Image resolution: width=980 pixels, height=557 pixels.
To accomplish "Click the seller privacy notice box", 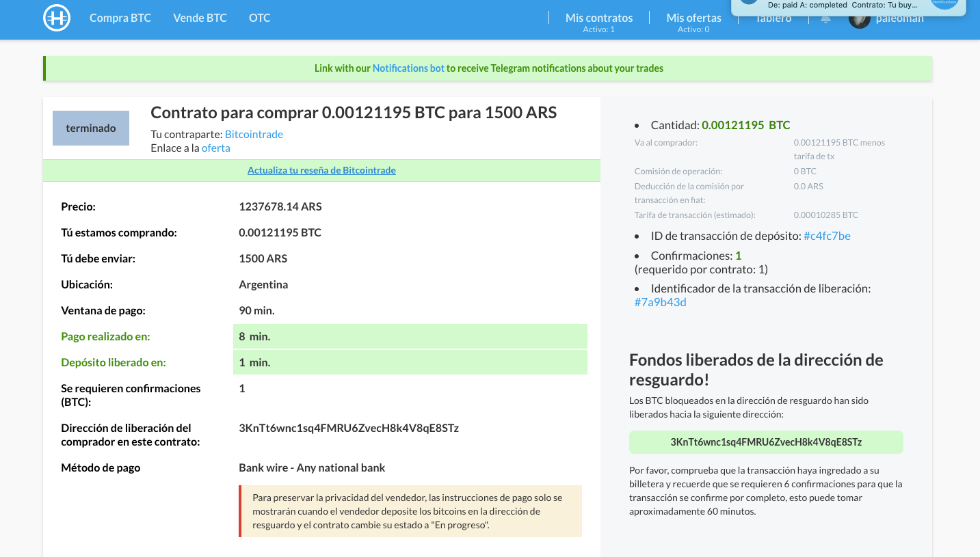I will pos(410,511).
